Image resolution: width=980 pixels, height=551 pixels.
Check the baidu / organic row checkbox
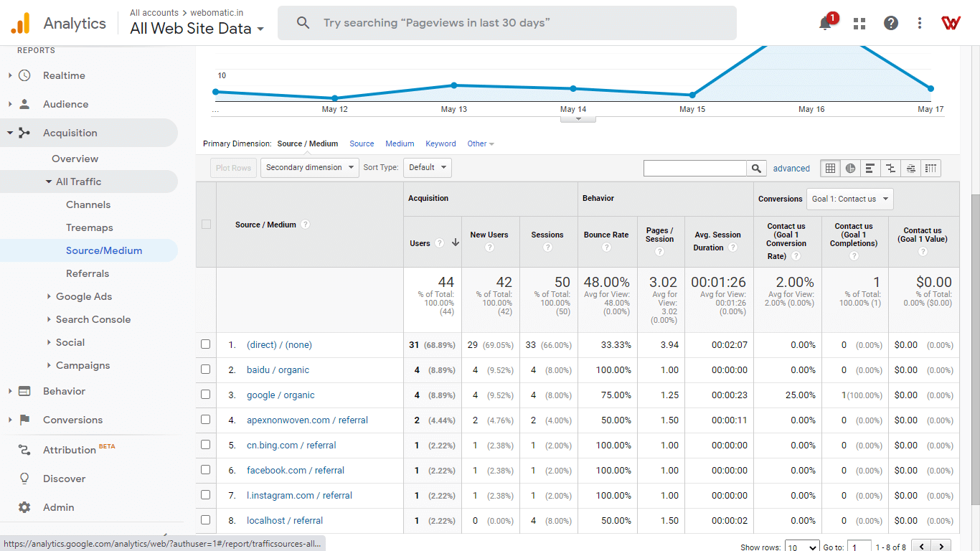point(206,369)
